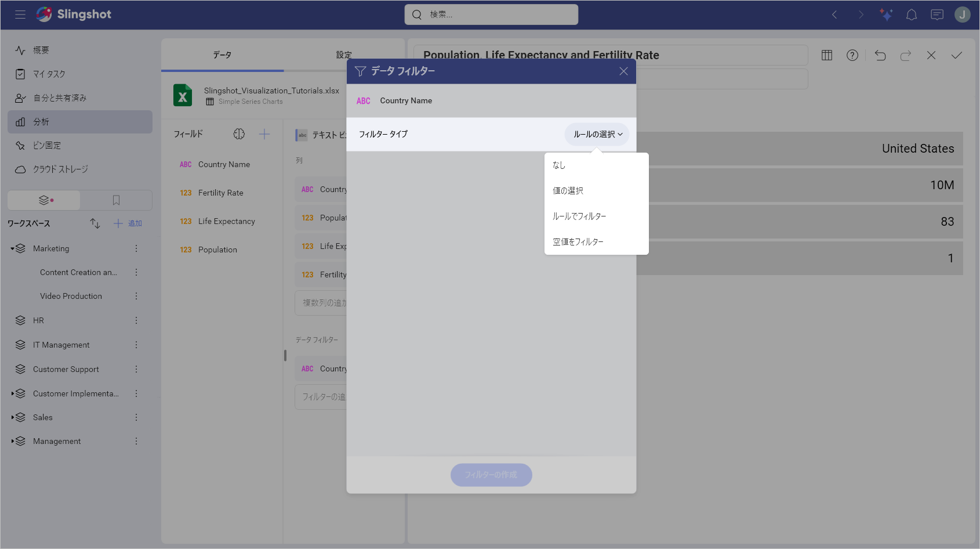
Task: Open Content Creation project
Action: pos(78,272)
